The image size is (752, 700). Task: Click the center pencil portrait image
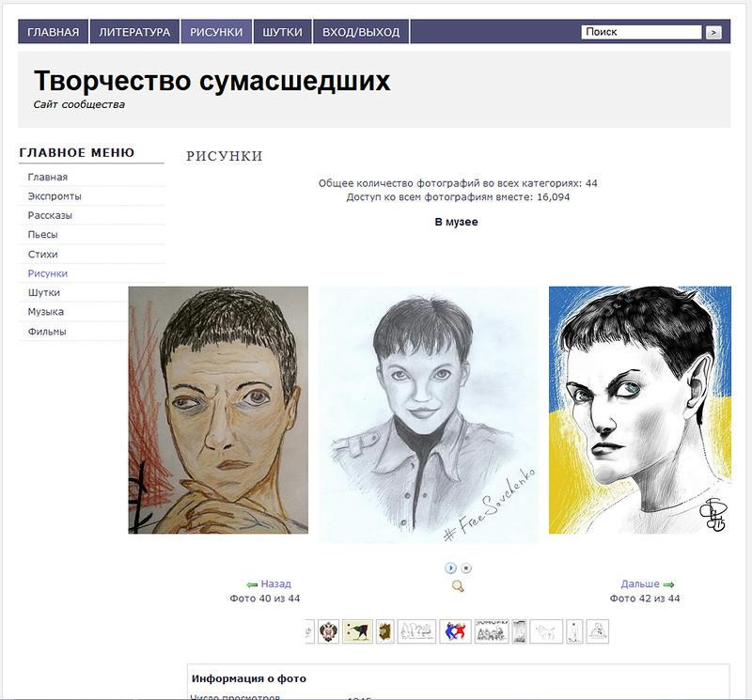coord(430,414)
